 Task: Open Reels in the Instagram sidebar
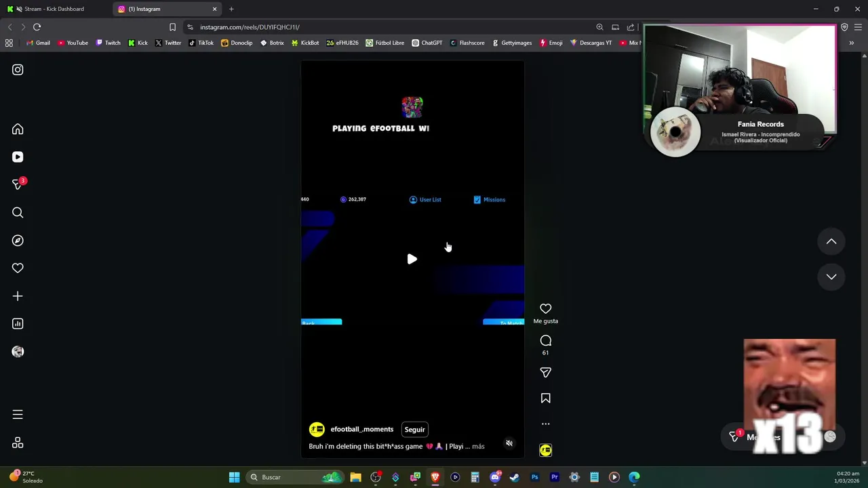(x=18, y=157)
